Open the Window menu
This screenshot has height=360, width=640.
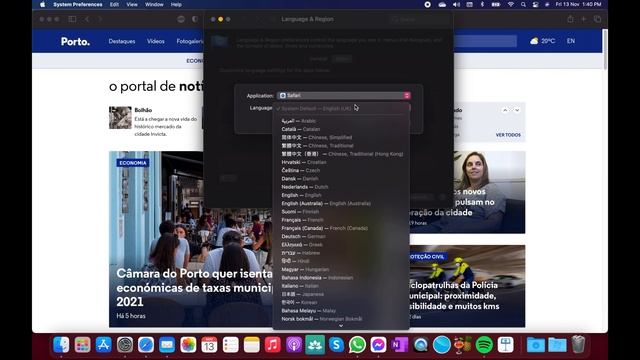(x=154, y=4)
